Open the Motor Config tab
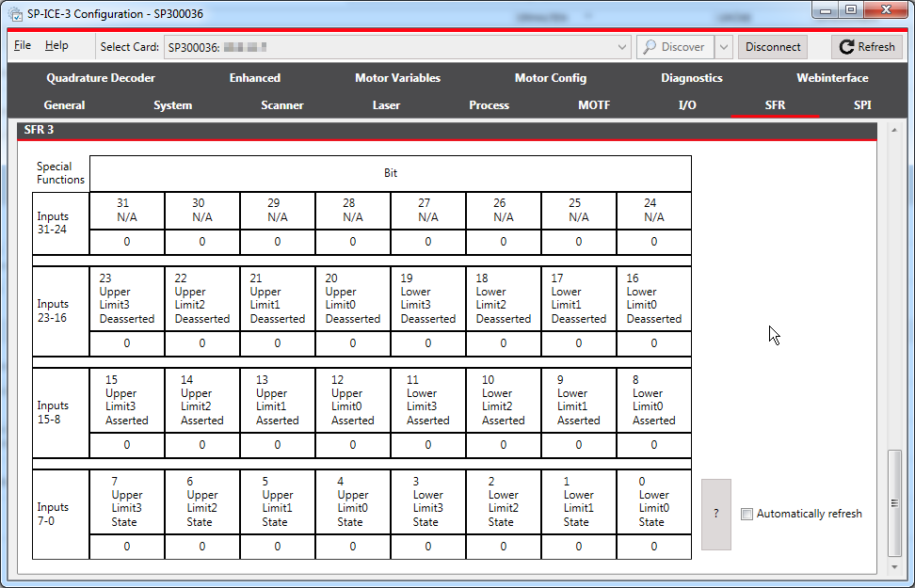This screenshot has height=588, width=915. [x=551, y=78]
